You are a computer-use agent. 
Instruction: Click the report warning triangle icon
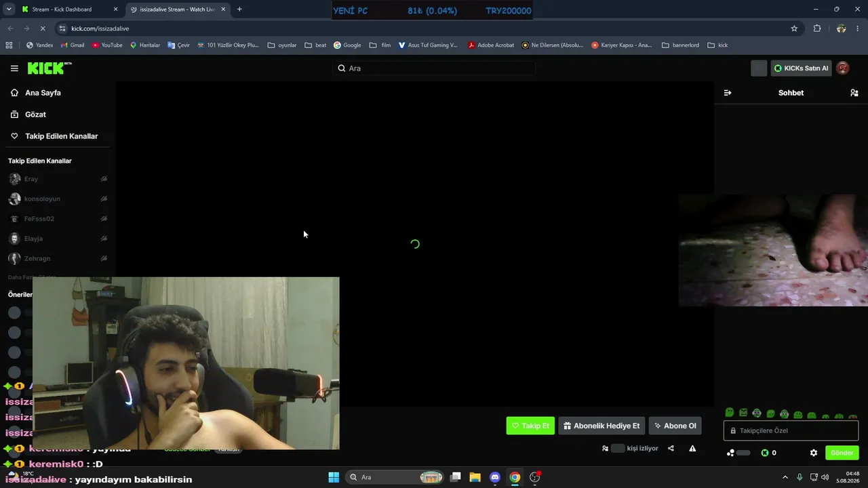pos(692,448)
